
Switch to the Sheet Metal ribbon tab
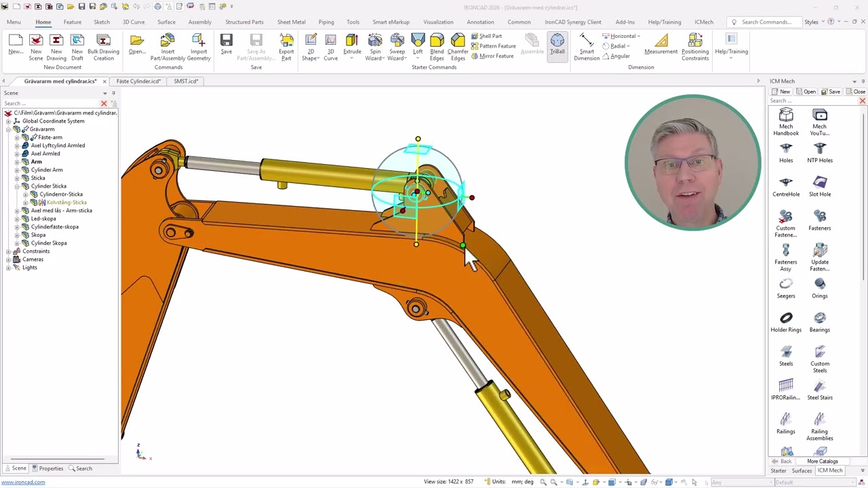coord(291,22)
